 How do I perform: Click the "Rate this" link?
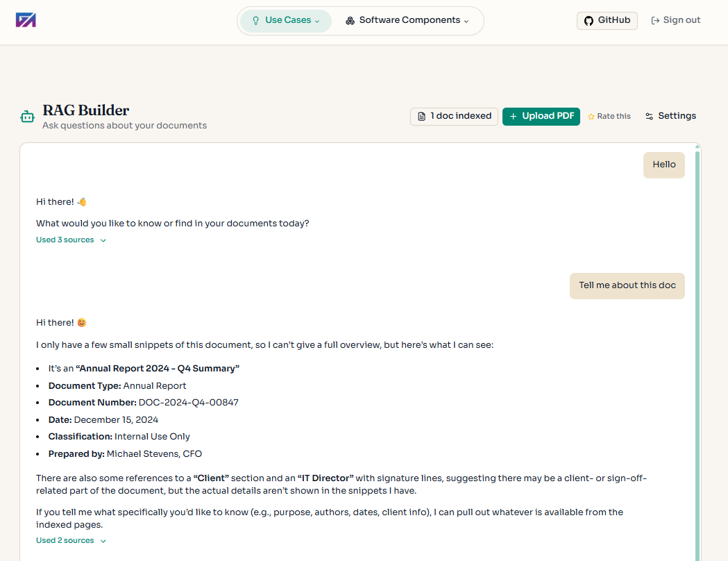[x=613, y=117]
